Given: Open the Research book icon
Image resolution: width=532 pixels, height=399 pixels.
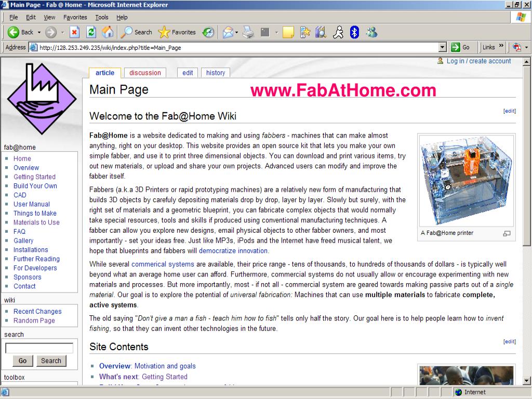Looking at the screenshot, I should pos(321,32).
